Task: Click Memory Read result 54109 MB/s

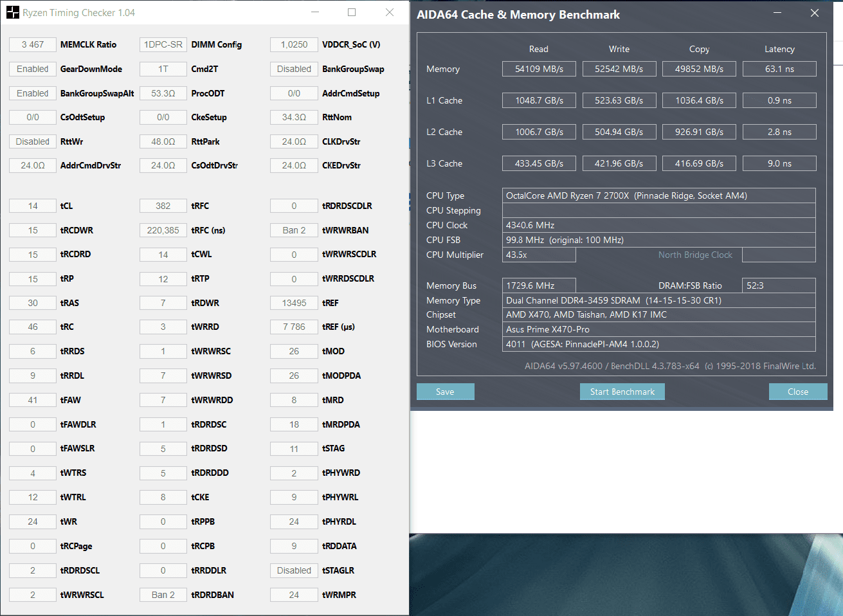Action: coord(539,69)
